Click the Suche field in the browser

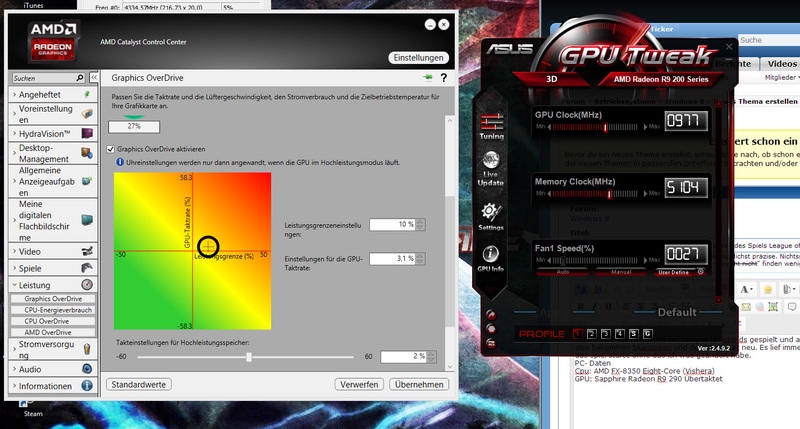click(768, 40)
